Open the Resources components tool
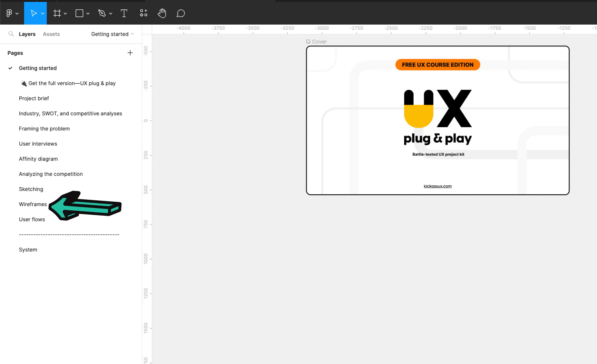 pos(143,13)
